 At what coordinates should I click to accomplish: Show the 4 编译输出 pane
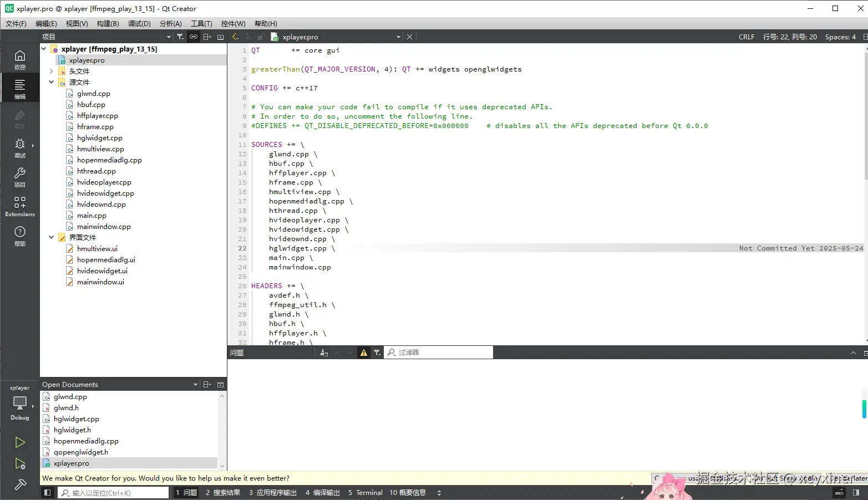pos(322,492)
